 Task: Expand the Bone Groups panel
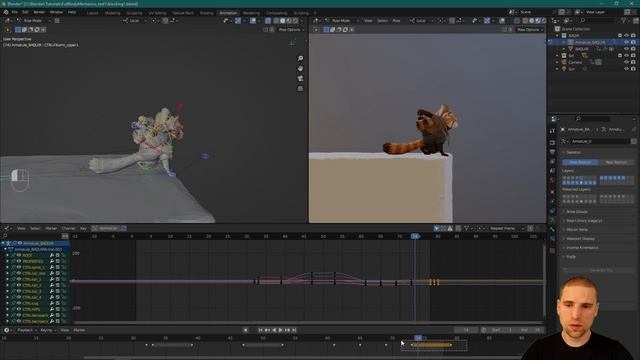click(x=576, y=212)
